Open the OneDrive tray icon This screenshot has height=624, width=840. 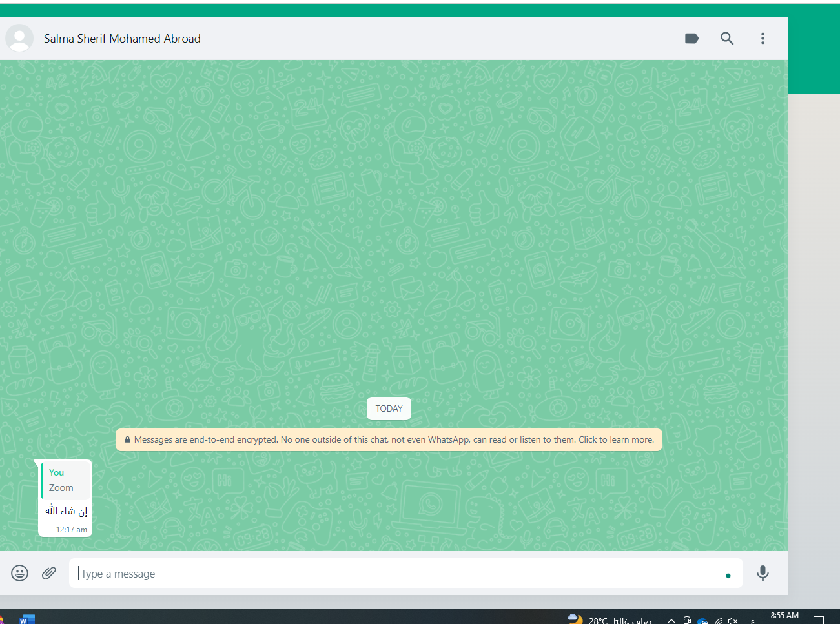click(702, 621)
